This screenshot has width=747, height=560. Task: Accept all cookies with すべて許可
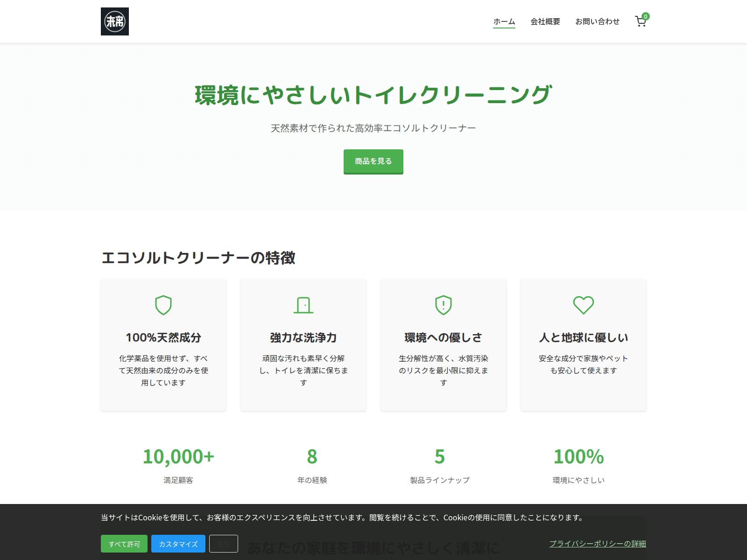coord(124,544)
